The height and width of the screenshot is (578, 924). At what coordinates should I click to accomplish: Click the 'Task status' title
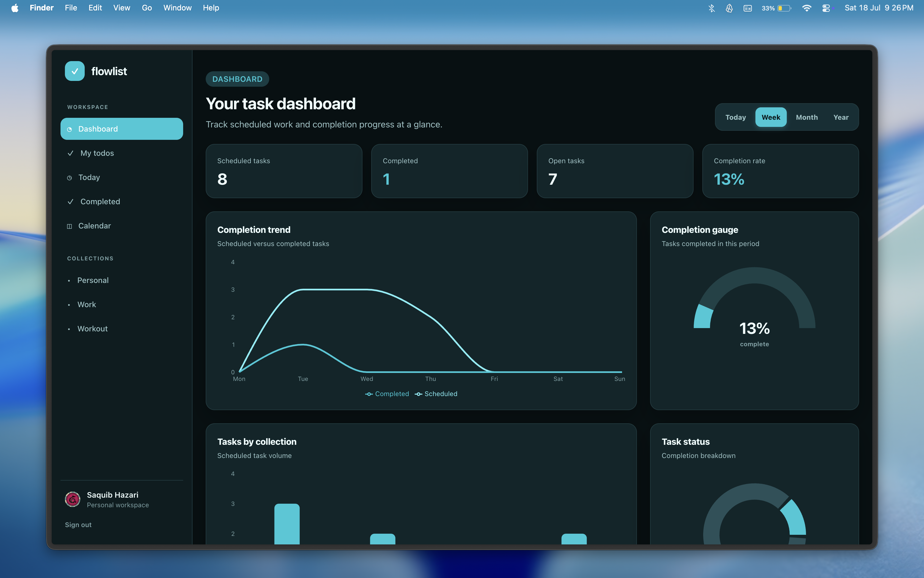click(x=685, y=441)
